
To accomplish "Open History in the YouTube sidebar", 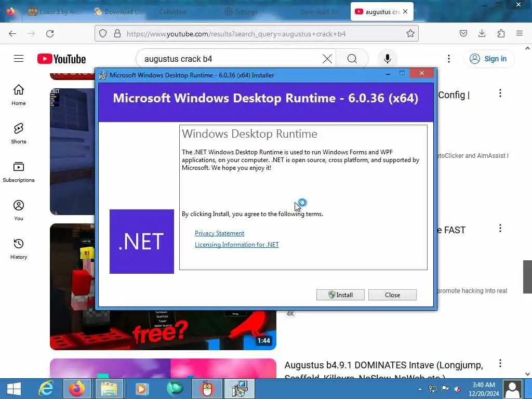I will coord(19,249).
